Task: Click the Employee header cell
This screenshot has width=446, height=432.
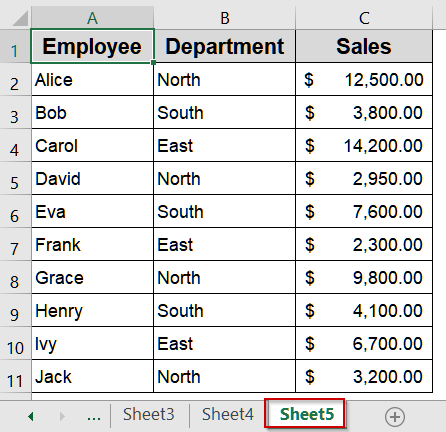Action: [92, 46]
